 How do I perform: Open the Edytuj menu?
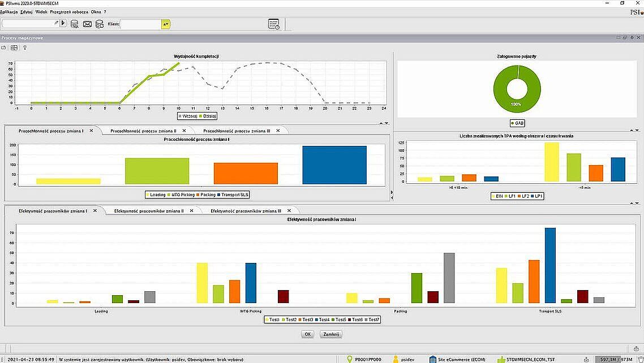click(26, 12)
